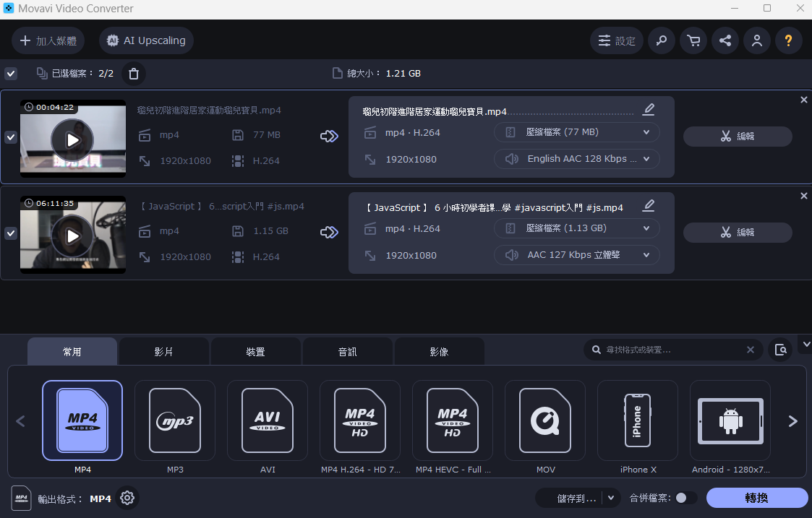The height and width of the screenshot is (518, 812).
Task: Click 編輯 edit button for JavaScript video
Action: (738, 233)
